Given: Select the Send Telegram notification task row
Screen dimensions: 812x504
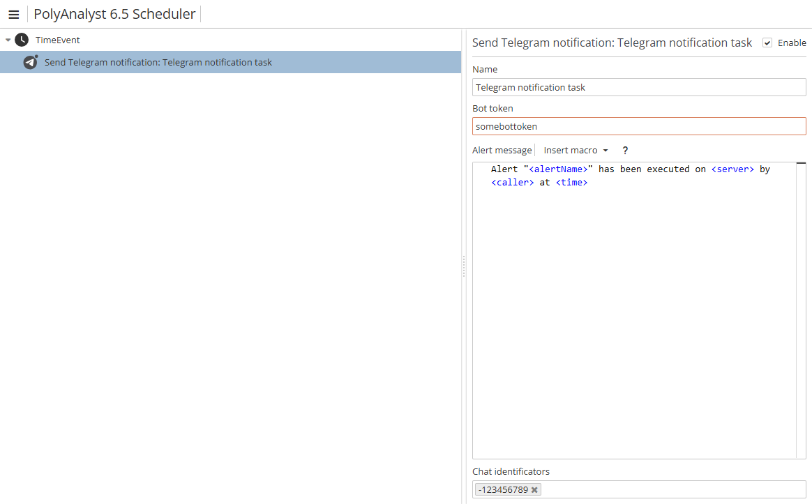Looking at the screenshot, I should (x=158, y=63).
